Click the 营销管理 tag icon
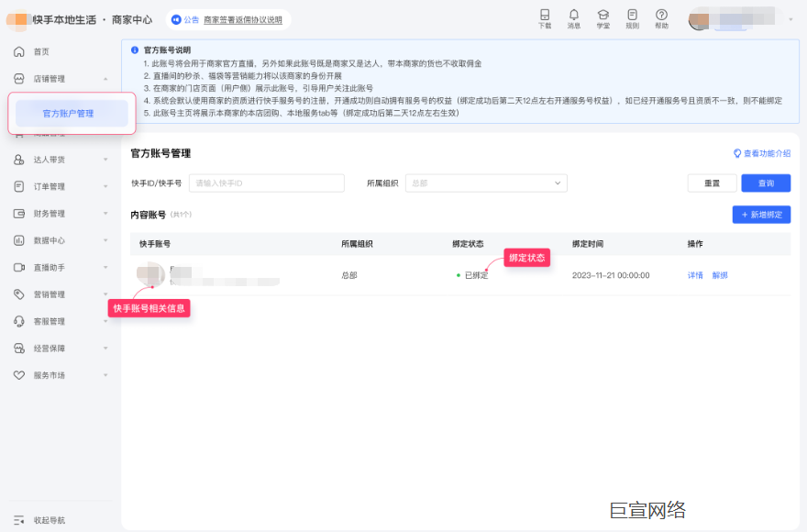The height and width of the screenshot is (532, 807). pyautogui.click(x=19, y=294)
